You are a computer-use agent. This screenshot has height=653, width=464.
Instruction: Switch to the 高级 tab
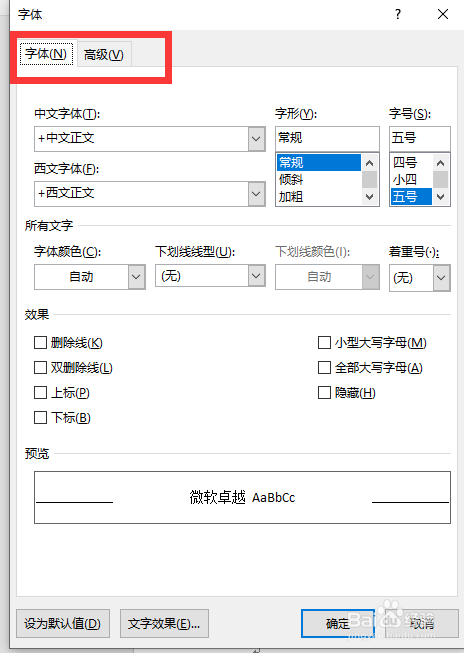[104, 55]
